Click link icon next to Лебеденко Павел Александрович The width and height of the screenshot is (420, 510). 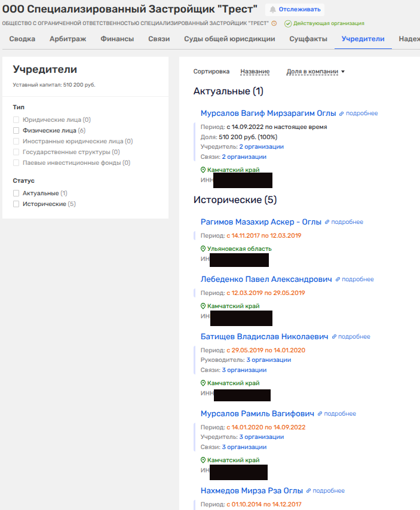coord(338,279)
